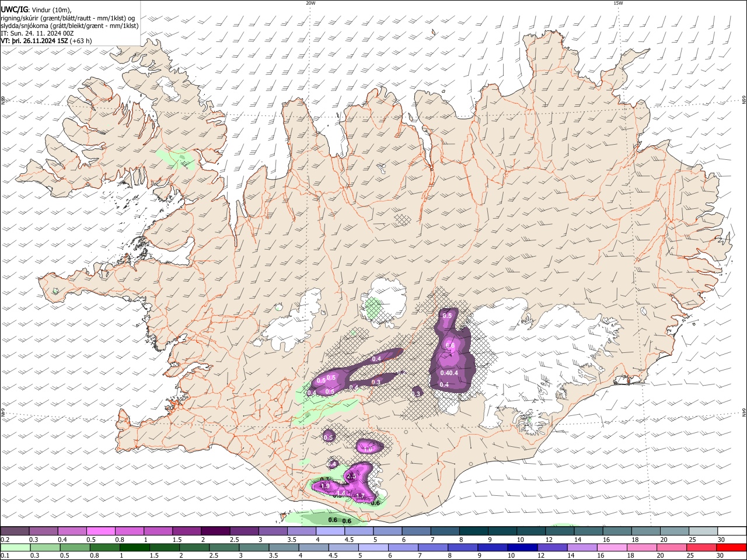Click the dark green lower swatch between 1 and 1.5
This screenshot has height=560, width=747.
134,548
